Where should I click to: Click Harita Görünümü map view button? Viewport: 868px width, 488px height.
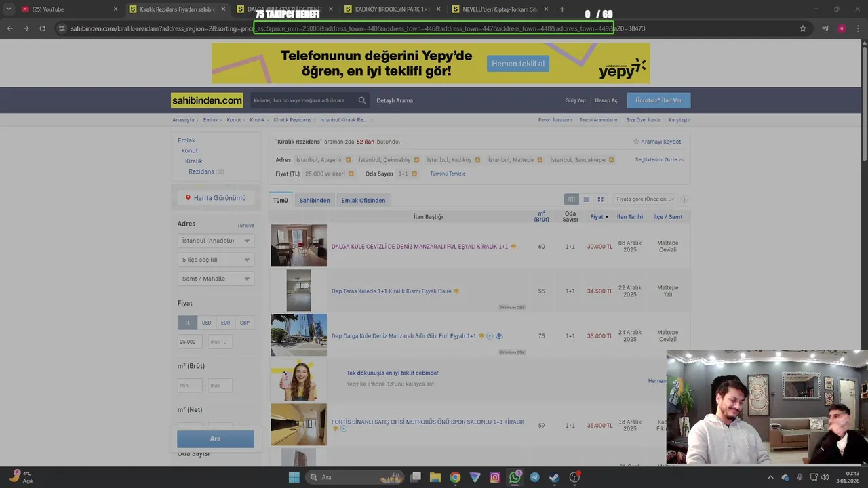click(216, 198)
